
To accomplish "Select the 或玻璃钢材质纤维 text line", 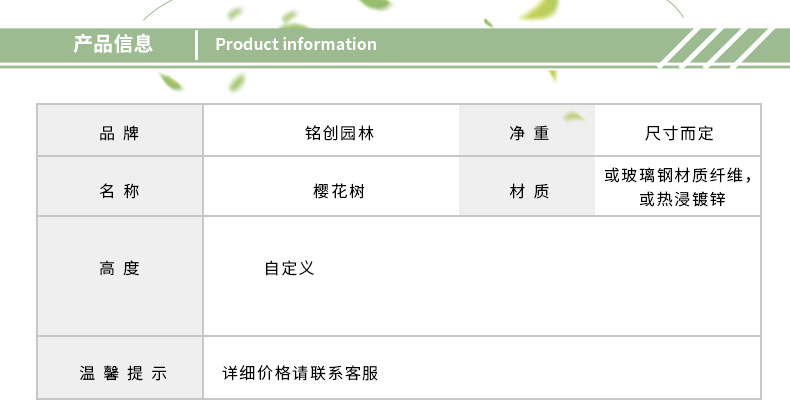I will 678,176.
